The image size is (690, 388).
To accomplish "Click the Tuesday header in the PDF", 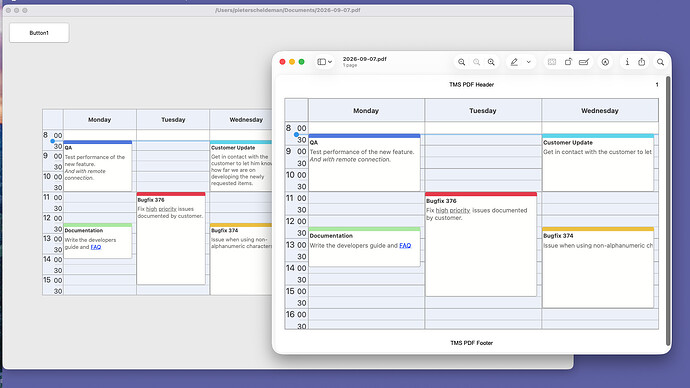I will click(483, 111).
